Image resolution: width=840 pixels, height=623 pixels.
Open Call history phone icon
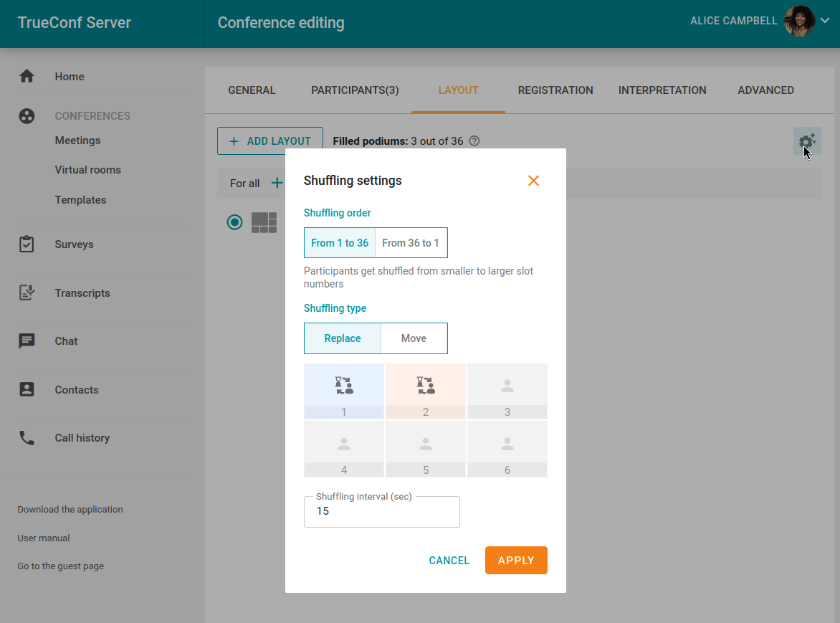(27, 438)
